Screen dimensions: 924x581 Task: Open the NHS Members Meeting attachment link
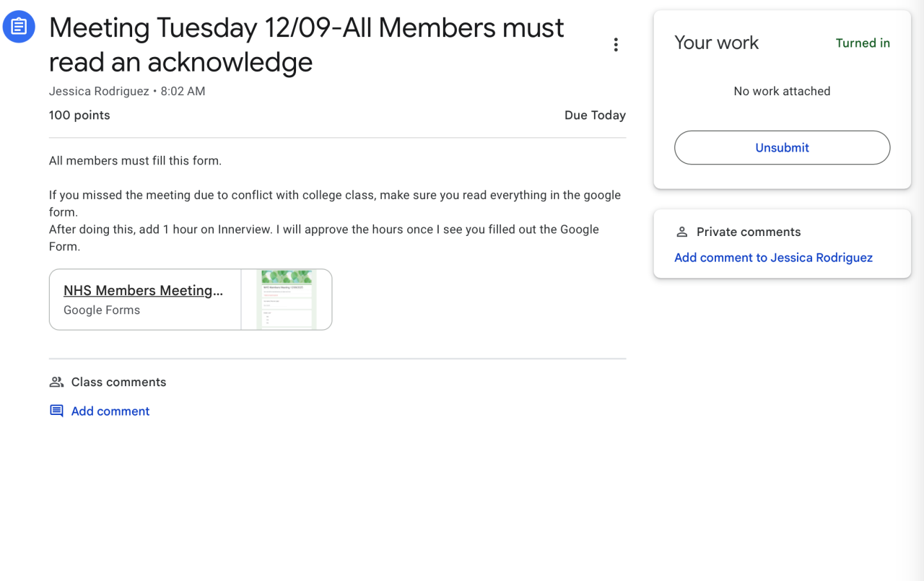click(143, 290)
